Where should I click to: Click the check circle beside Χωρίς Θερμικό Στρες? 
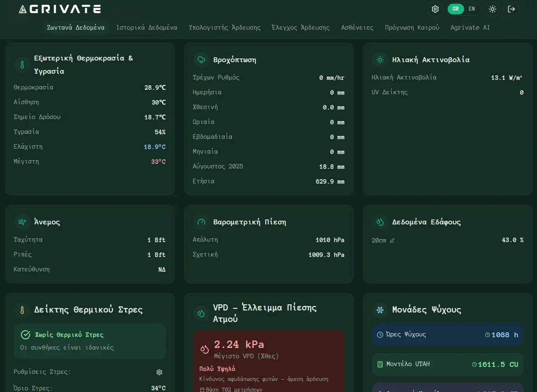click(x=26, y=335)
